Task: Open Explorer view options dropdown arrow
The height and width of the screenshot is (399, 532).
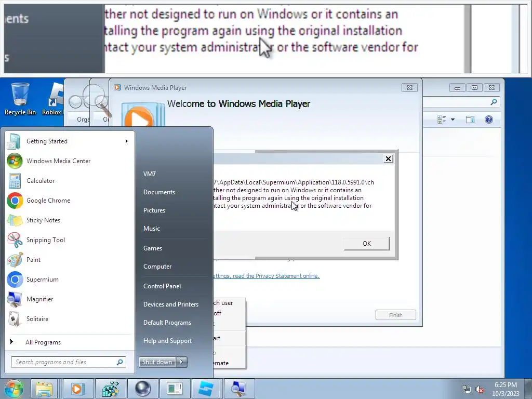Action: 453,119
